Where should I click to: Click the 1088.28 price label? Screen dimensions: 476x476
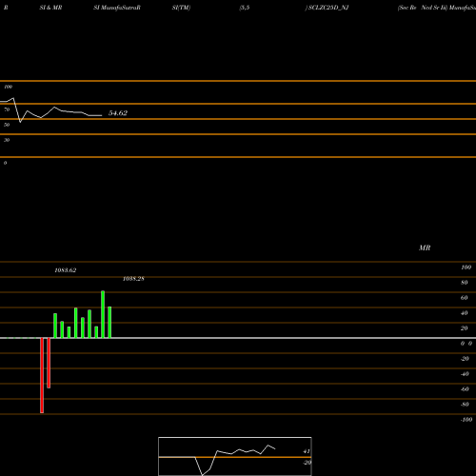click(x=133, y=279)
